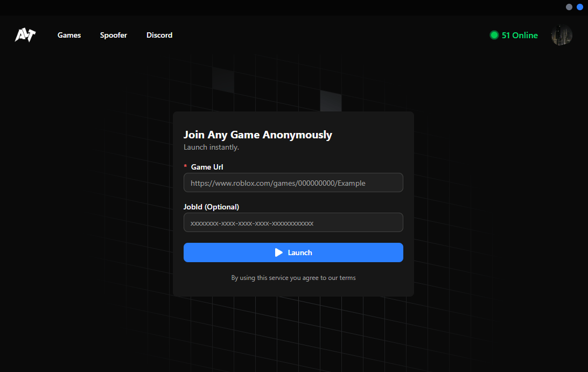Click the Launch instantly subtitle
Image resolution: width=588 pixels, height=372 pixels.
coord(211,147)
